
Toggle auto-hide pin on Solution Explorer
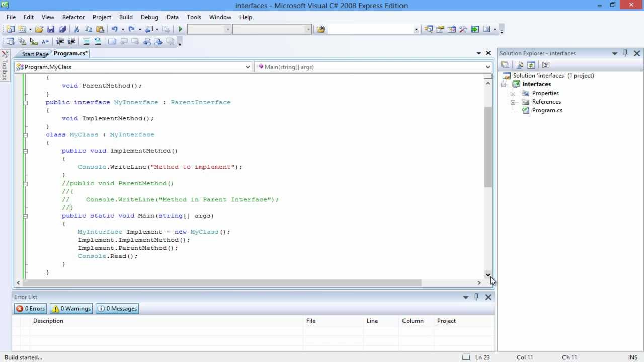625,53
